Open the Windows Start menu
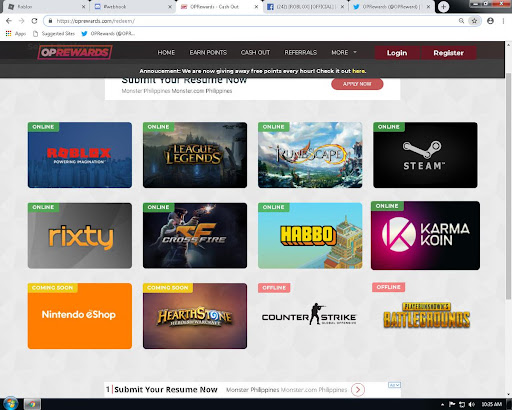 tap(10, 404)
